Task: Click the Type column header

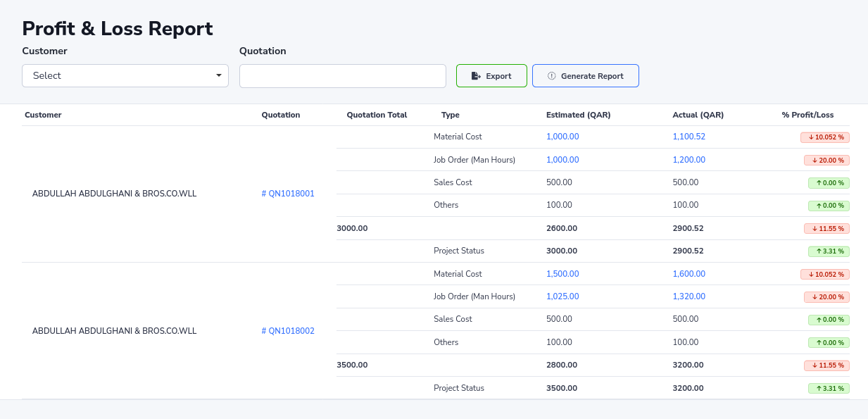Action: [x=451, y=115]
